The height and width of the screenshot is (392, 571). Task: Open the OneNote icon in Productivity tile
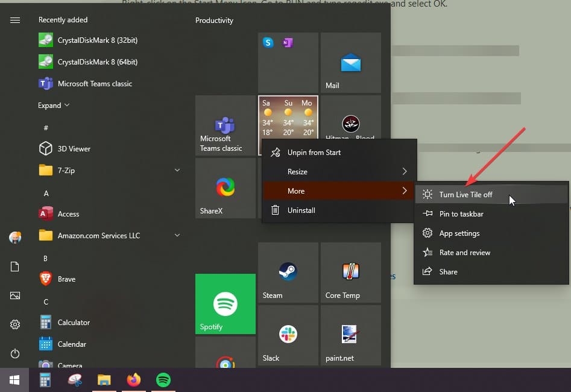(288, 43)
